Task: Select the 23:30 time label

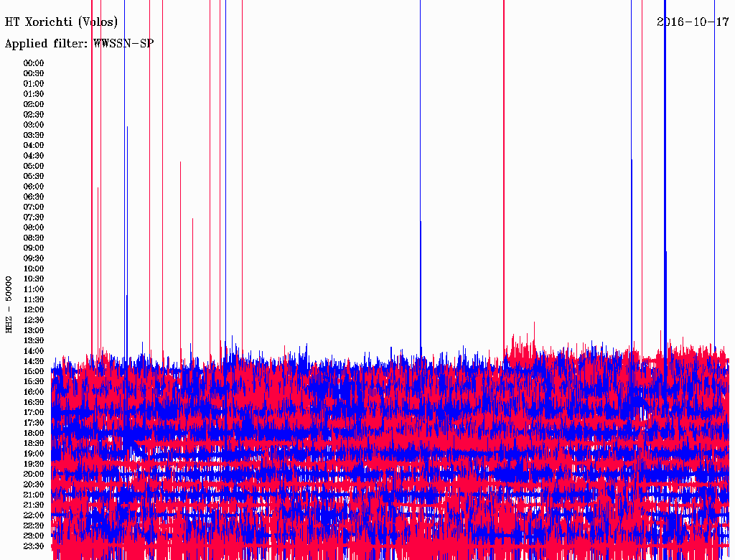Action: tap(34, 546)
